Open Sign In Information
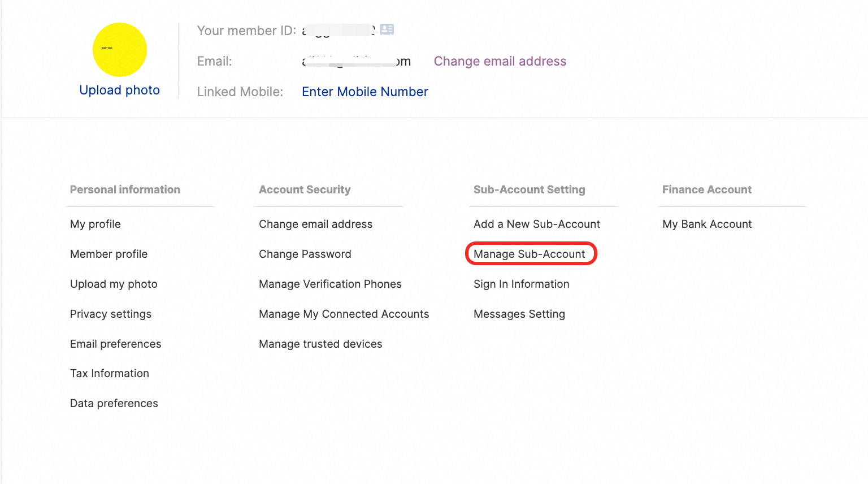The width and height of the screenshot is (868, 484). [x=522, y=284]
